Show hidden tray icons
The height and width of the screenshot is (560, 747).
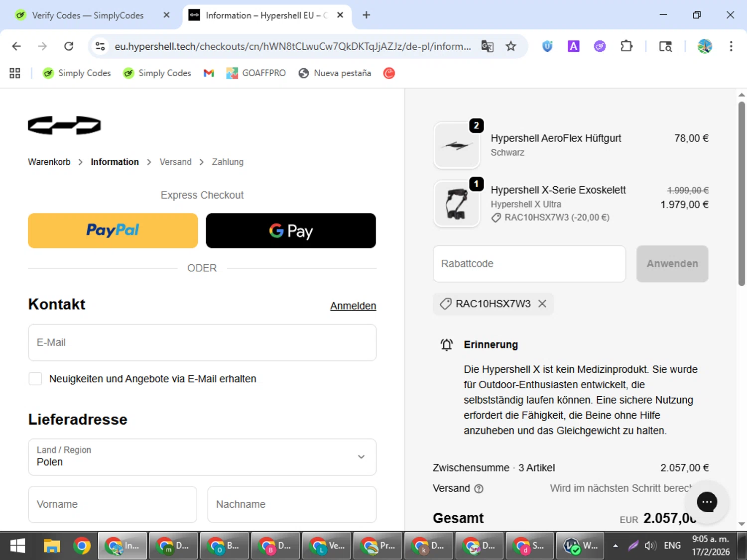616,546
